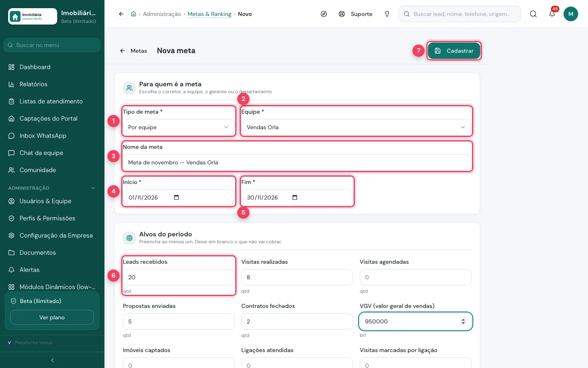Click the Listas de atendimento clipboard icon

(x=11, y=101)
